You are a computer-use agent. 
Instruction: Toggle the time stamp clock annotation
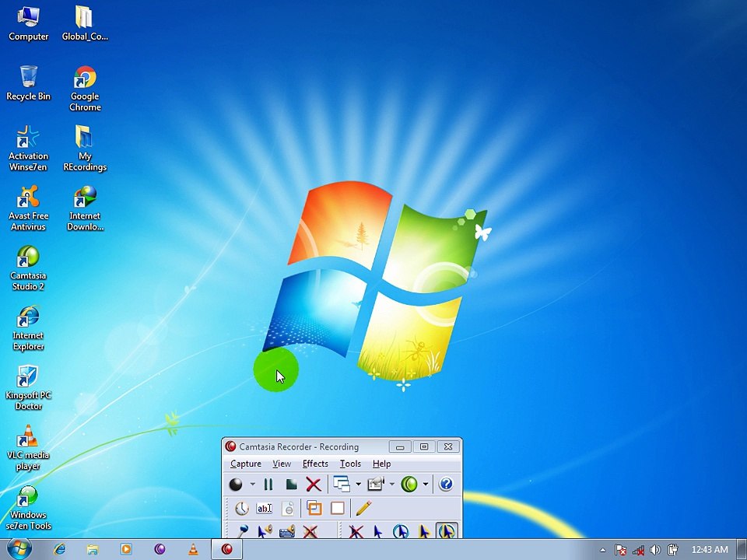(x=242, y=508)
